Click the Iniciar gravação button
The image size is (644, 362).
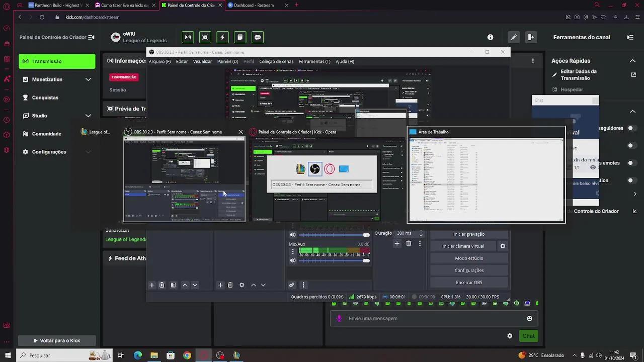click(x=469, y=234)
